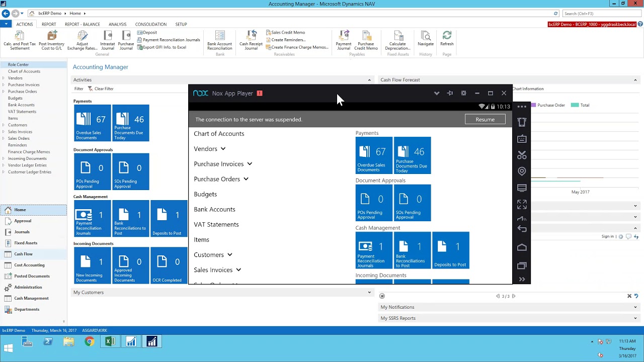644x362 pixels.
Task: Expand the My SSRS Reports part
Action: pyautogui.click(x=635, y=318)
